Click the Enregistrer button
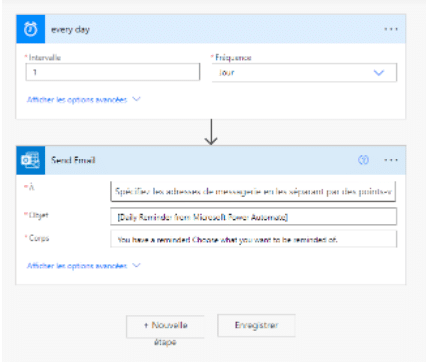The height and width of the screenshot is (362, 428). click(256, 325)
